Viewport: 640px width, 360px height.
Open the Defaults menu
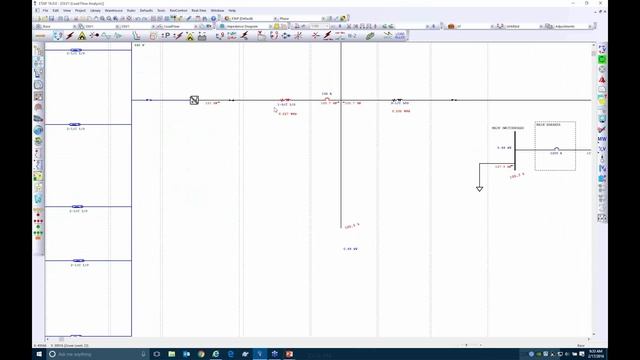point(146,11)
